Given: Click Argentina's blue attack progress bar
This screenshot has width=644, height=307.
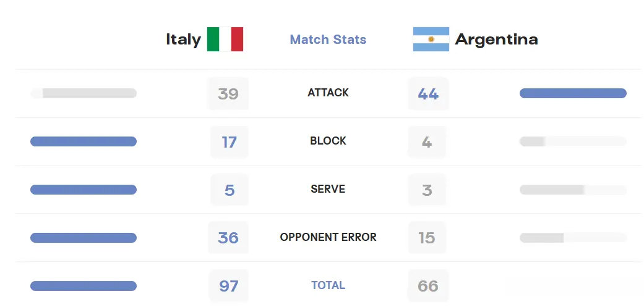Looking at the screenshot, I should pos(573,93).
